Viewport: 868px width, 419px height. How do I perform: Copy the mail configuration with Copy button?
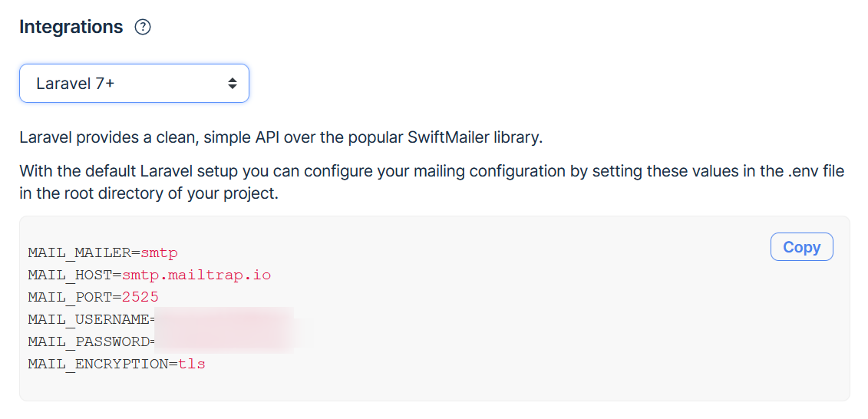coord(801,247)
